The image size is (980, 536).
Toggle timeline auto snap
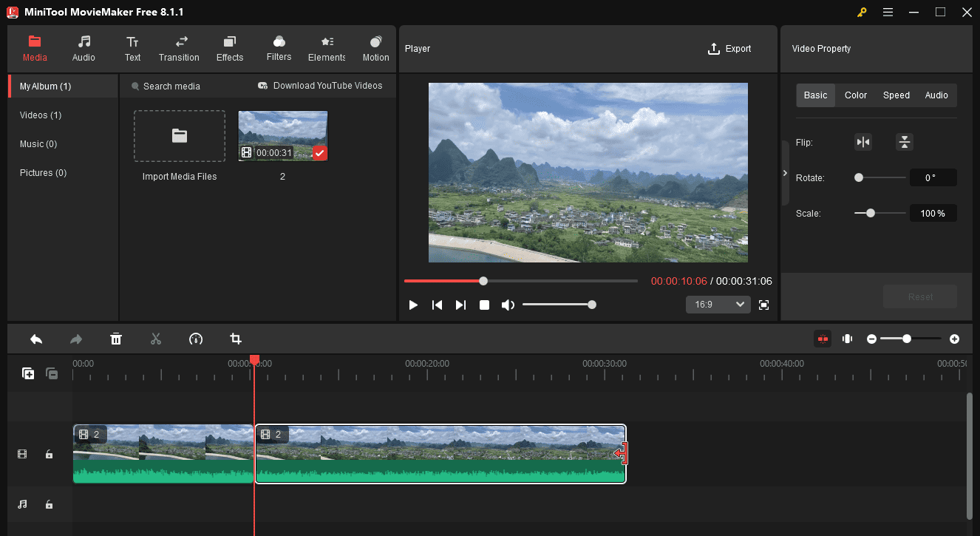pos(823,339)
